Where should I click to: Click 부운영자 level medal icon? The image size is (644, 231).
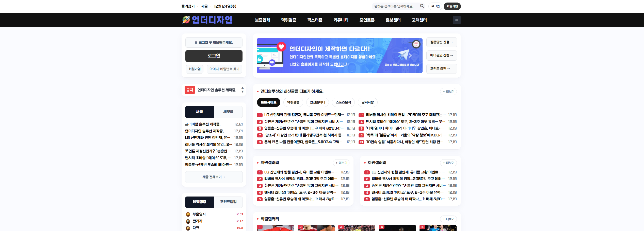pos(188,215)
